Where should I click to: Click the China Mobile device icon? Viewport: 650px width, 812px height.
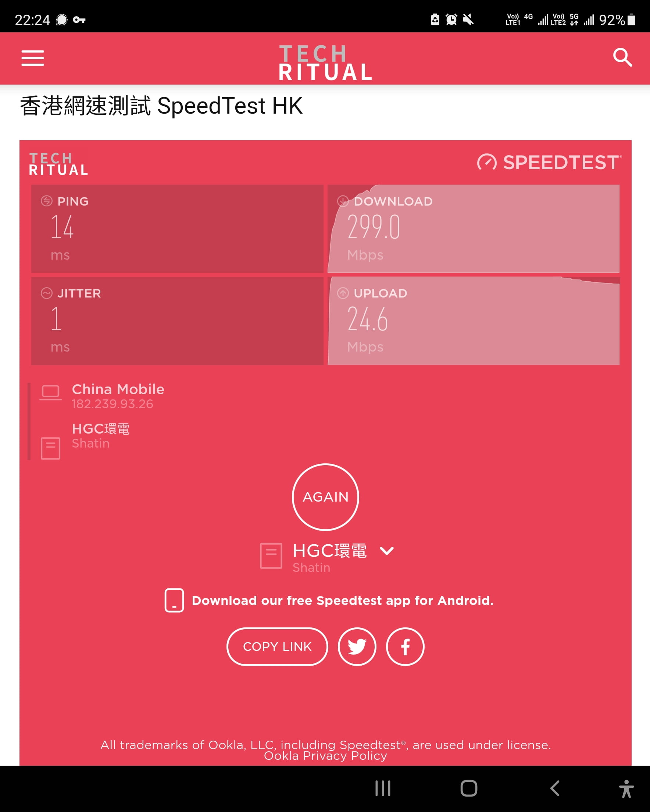(50, 392)
